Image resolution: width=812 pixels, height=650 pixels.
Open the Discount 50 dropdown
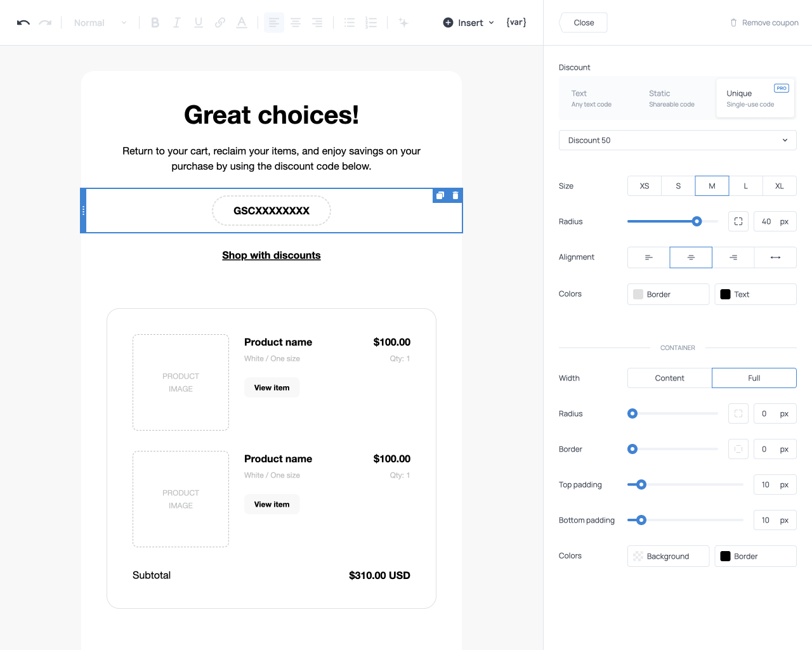677,140
